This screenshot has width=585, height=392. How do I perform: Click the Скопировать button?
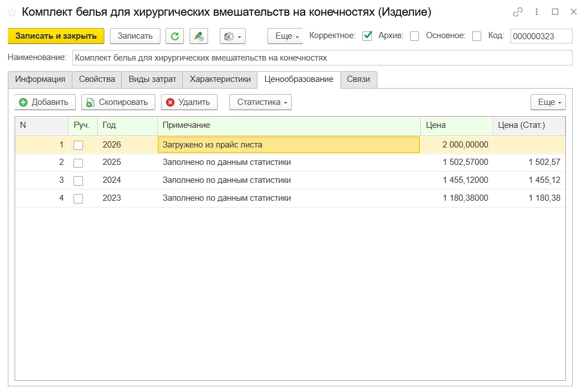click(x=118, y=102)
